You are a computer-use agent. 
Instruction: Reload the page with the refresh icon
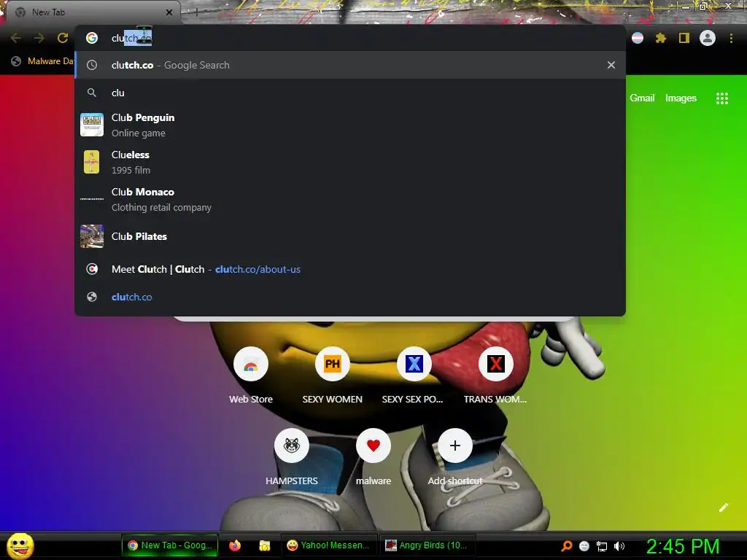[x=63, y=38]
